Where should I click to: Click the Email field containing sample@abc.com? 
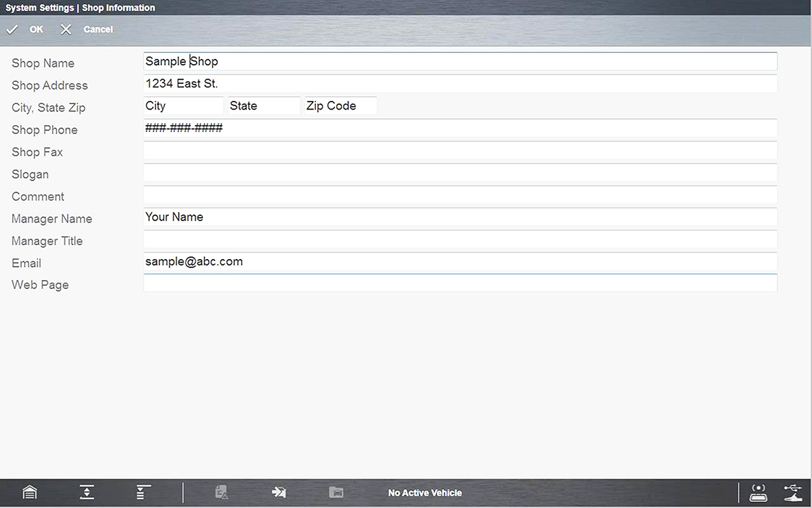tap(460, 262)
